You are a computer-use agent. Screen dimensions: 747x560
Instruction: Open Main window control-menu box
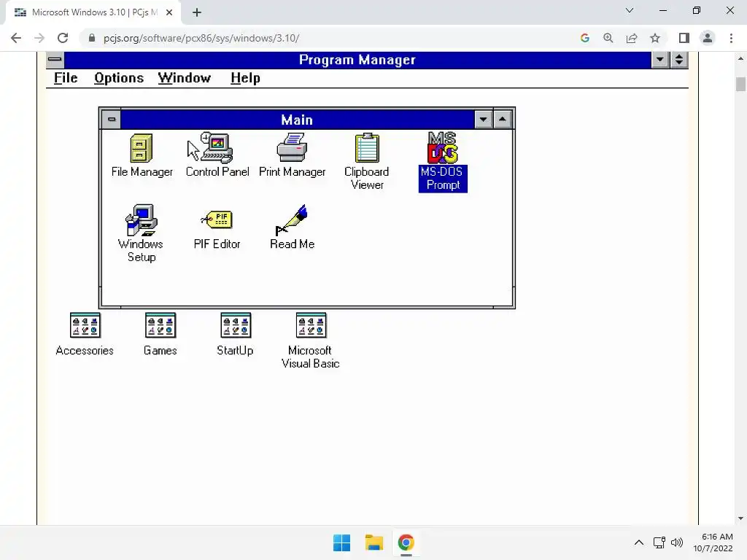click(x=112, y=120)
